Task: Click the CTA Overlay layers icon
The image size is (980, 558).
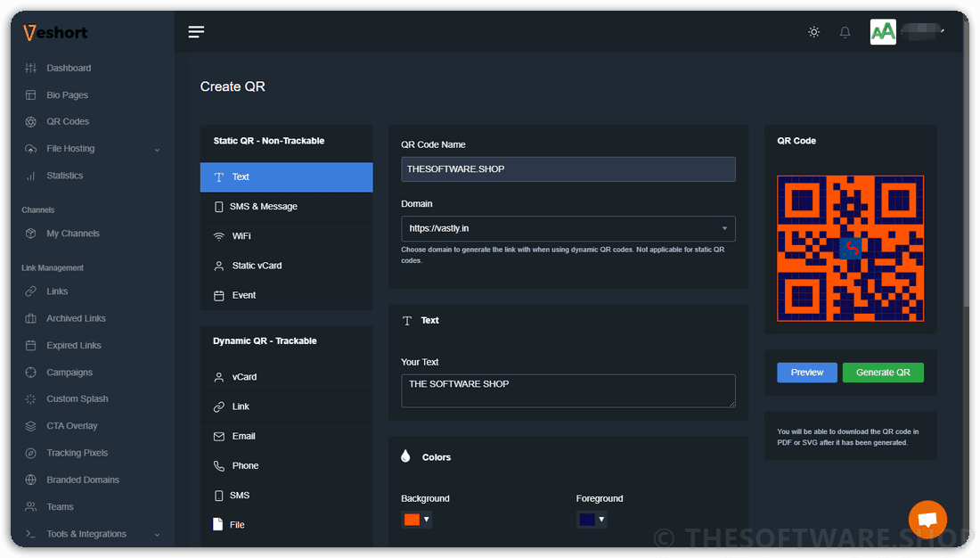Action: coord(30,426)
